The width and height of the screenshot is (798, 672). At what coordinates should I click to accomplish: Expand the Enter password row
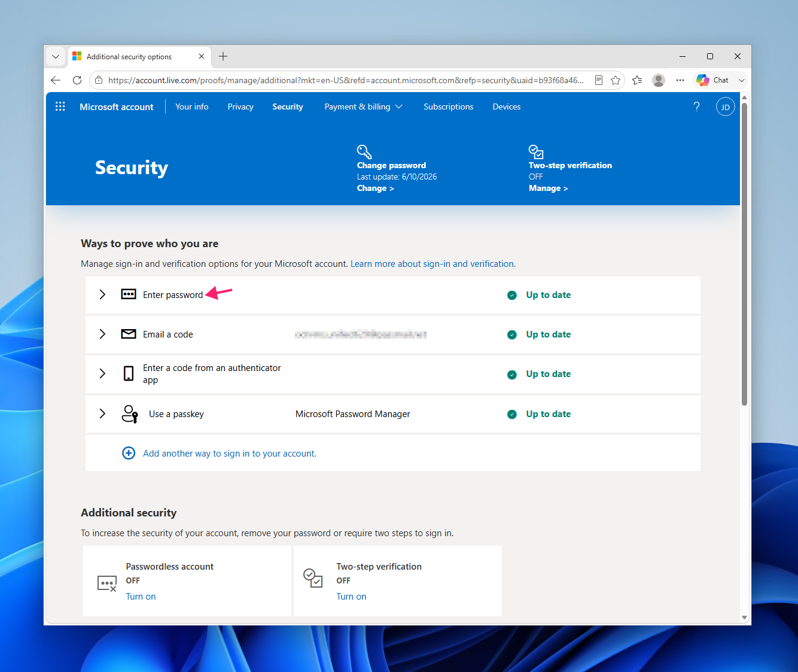click(102, 294)
